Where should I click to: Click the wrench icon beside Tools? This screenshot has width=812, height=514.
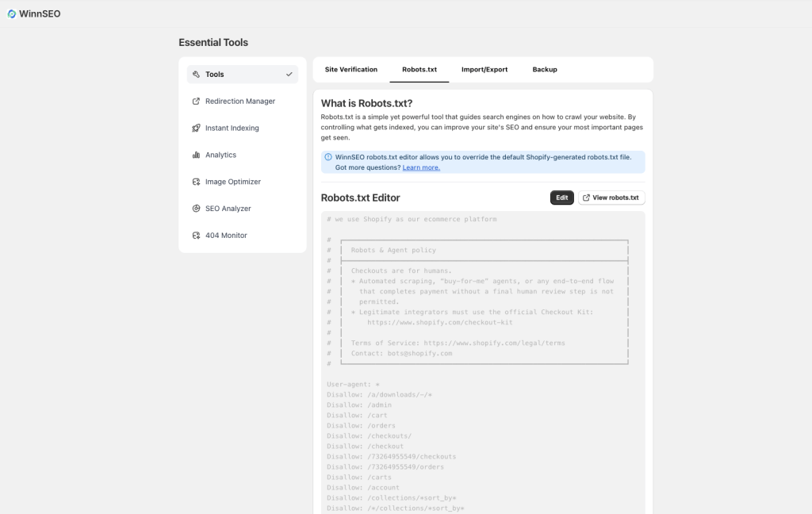(197, 74)
